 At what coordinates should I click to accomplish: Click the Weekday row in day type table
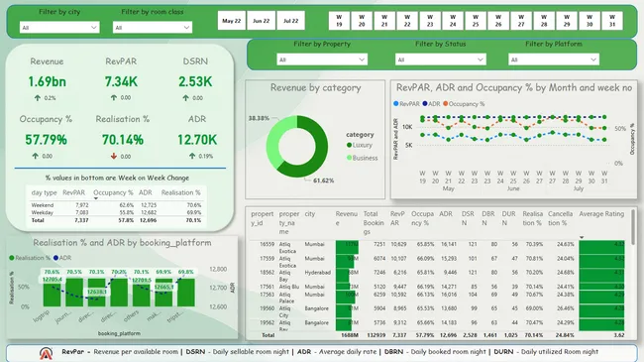(x=116, y=212)
